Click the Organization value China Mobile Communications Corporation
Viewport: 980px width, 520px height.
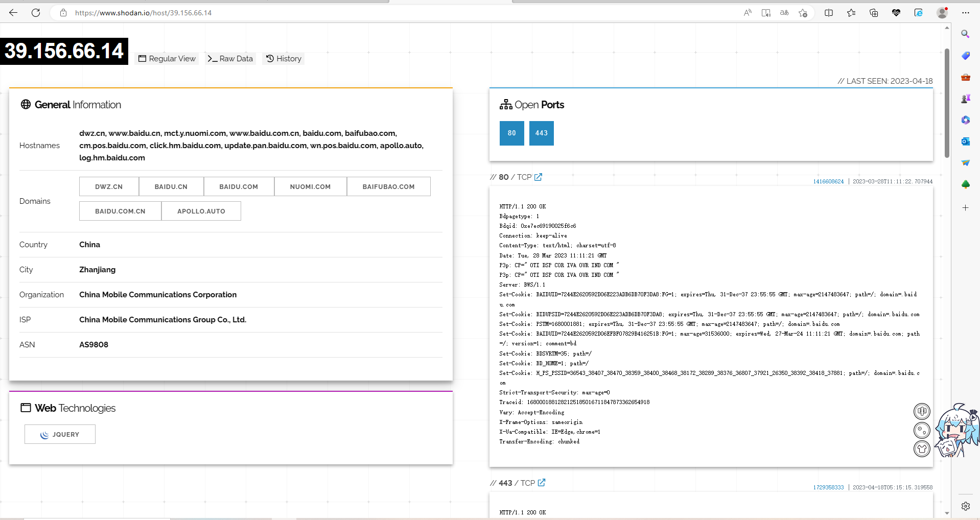(x=158, y=295)
